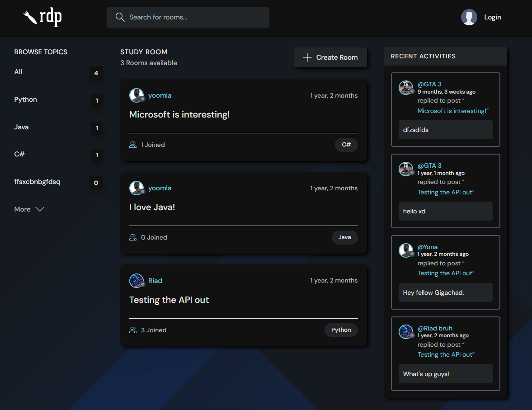Open the 'Microsoft is interesting!' room title

click(x=179, y=115)
